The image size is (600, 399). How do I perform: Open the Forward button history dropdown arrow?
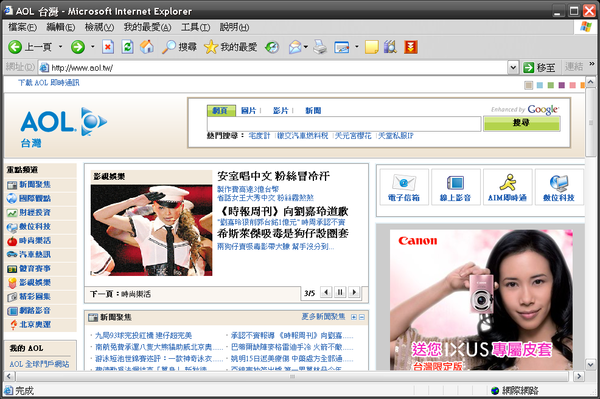click(92, 47)
